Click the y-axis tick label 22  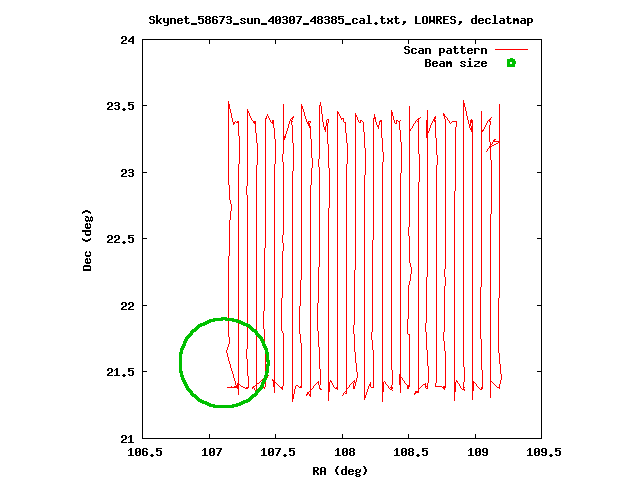pos(127,306)
